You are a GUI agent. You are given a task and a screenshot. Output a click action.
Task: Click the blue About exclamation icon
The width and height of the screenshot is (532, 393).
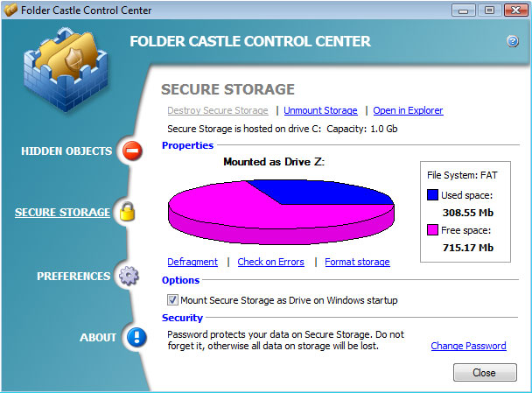[135, 338]
